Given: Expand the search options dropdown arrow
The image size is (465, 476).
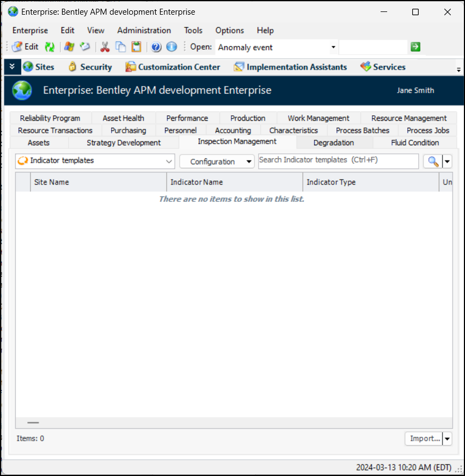Looking at the screenshot, I should tap(447, 161).
